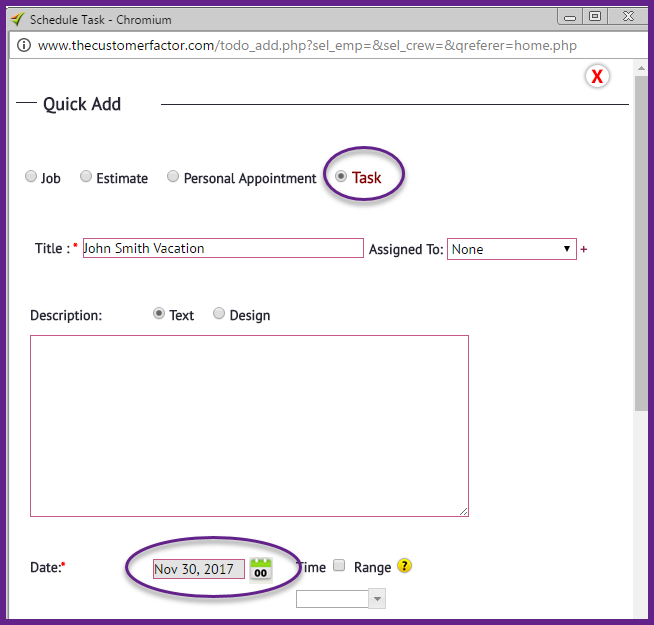Open the Assigned To dropdown
The height and width of the screenshot is (625, 654).
point(512,249)
